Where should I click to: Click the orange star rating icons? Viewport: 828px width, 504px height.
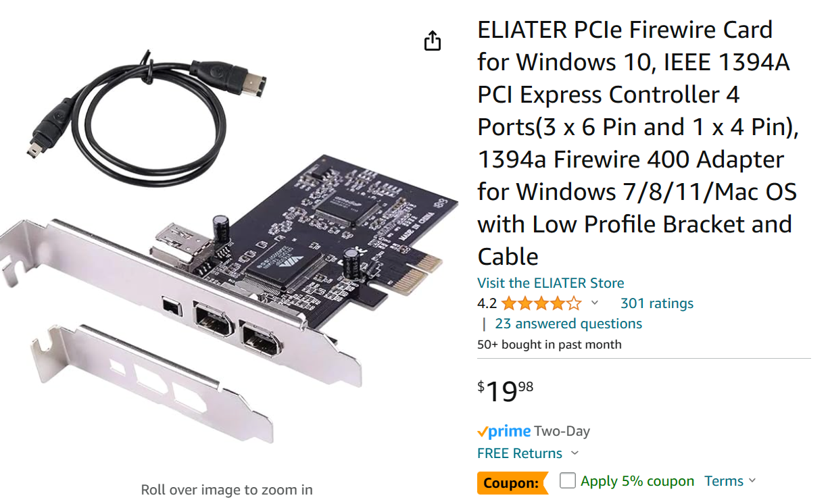click(x=541, y=303)
